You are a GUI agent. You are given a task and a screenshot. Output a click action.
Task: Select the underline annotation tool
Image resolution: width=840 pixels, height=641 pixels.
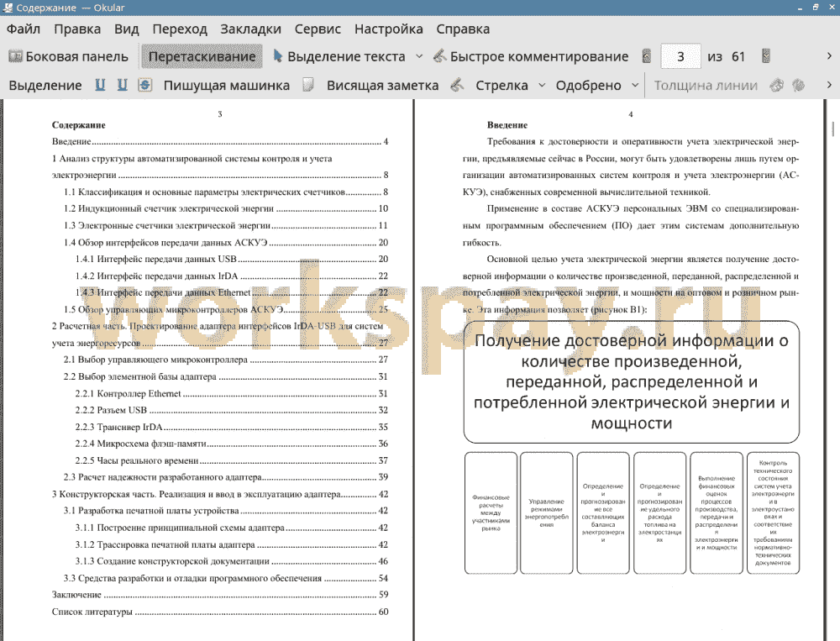(100, 85)
